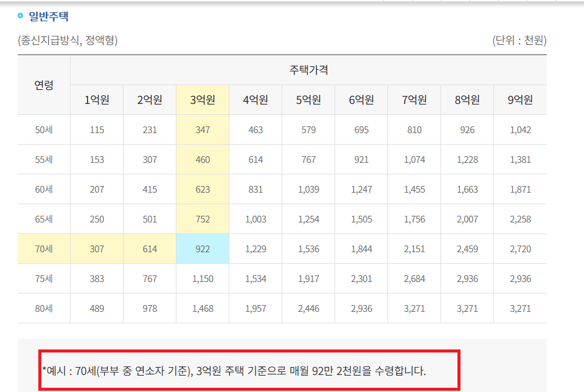The height and width of the screenshot is (392, 584).
Task: Click the highlighted 3억원 column header
Action: point(203,100)
